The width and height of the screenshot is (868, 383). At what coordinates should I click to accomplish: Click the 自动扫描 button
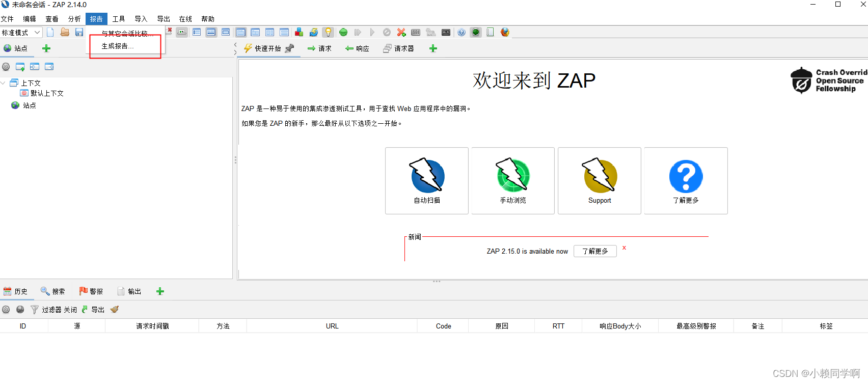427,181
